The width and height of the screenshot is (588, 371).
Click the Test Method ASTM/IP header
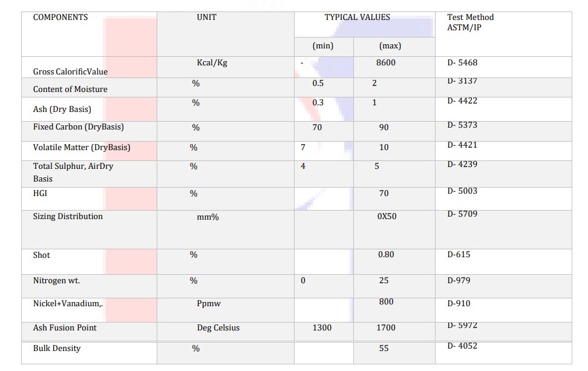(470, 22)
